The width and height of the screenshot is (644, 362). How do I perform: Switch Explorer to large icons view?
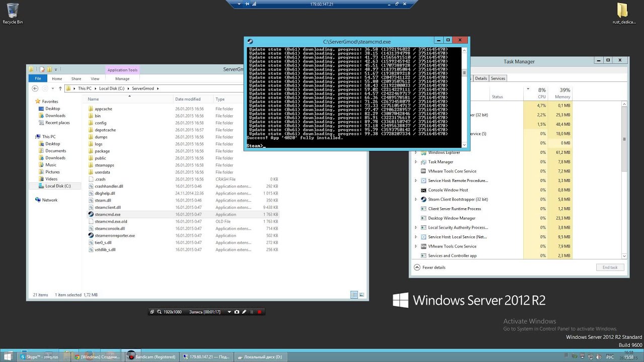pyautogui.click(x=362, y=295)
